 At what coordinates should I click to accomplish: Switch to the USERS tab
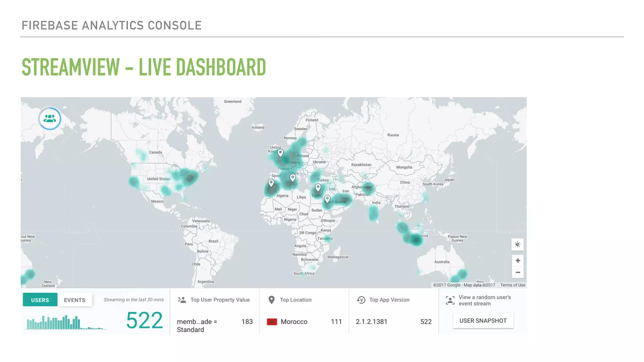(40, 300)
